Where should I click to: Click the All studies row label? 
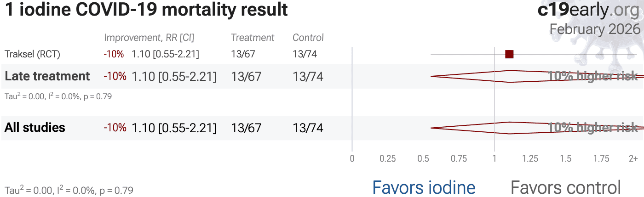coord(35,128)
